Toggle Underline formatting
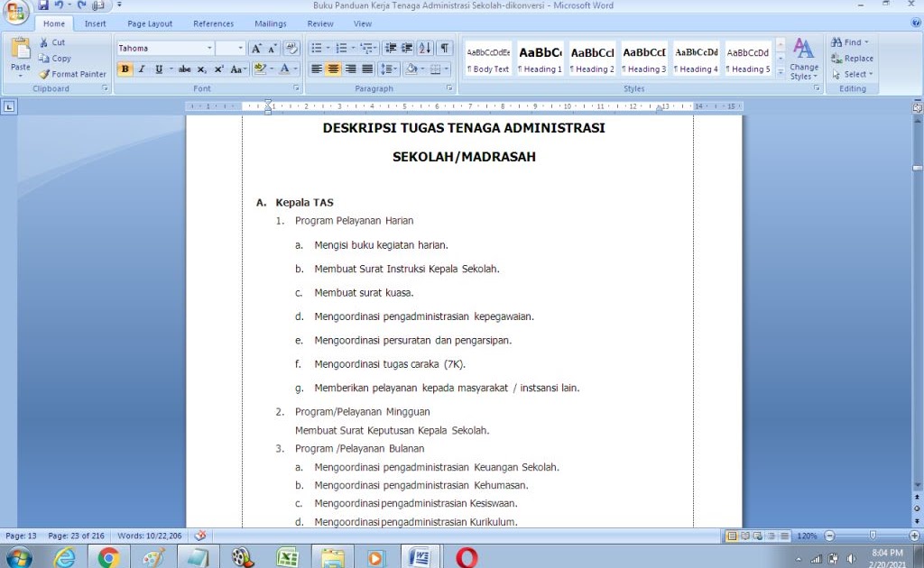This screenshot has width=924, height=568. point(159,69)
